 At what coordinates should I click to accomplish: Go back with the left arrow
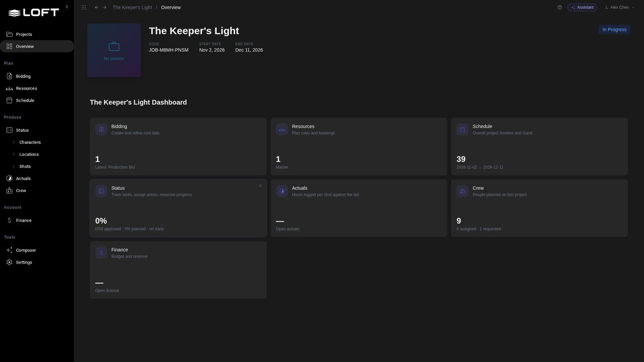97,8
